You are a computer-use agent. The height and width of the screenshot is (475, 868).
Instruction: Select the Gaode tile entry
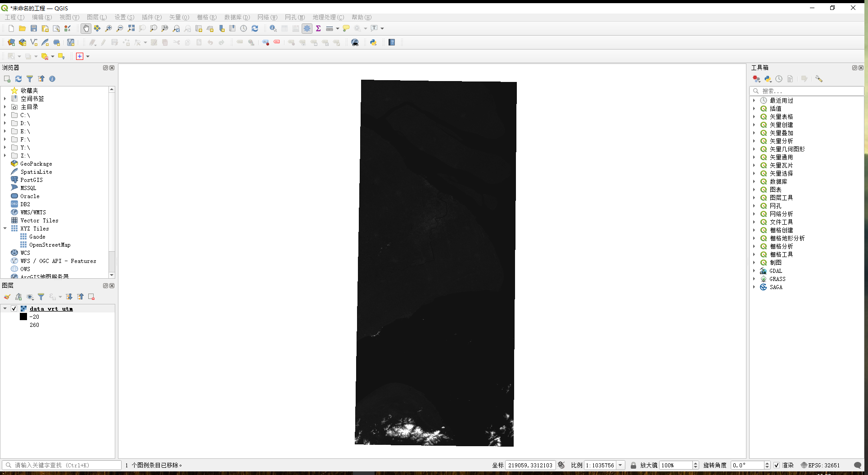click(x=37, y=236)
